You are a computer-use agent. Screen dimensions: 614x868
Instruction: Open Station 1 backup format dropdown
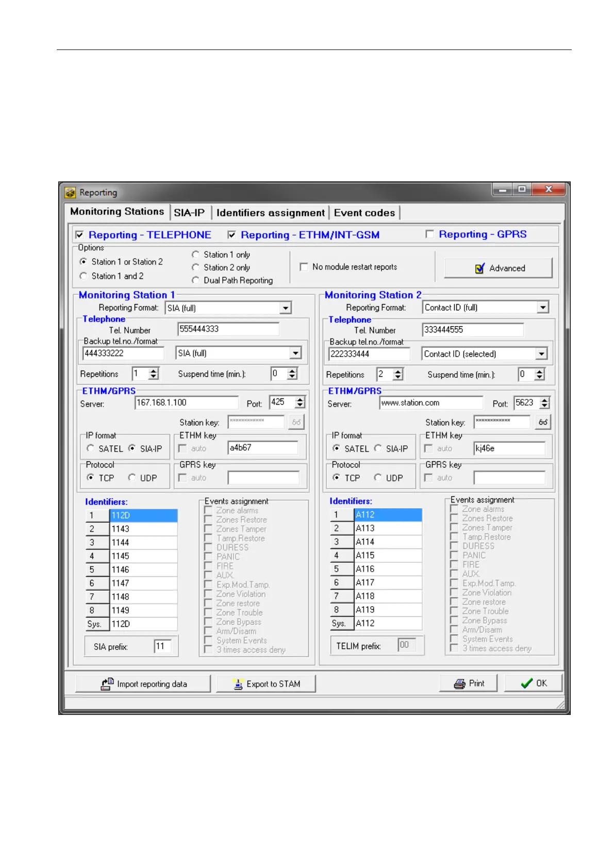(295, 353)
